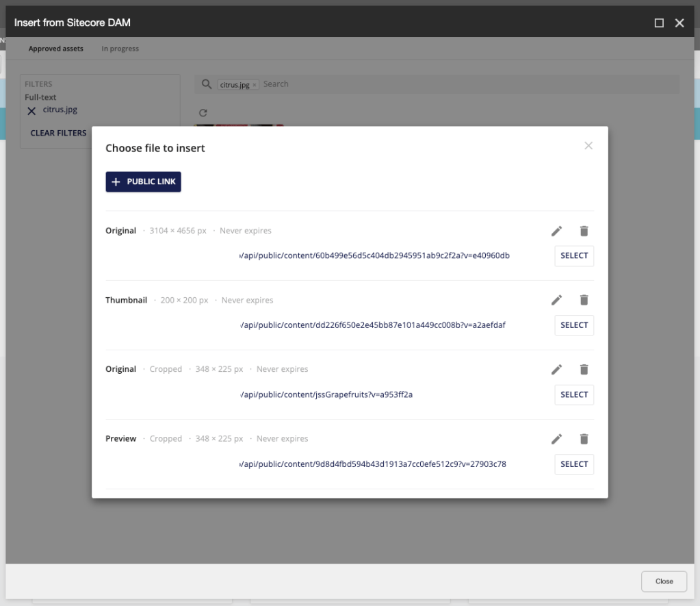Switch to the In progress tab
The width and height of the screenshot is (700, 606).
(120, 49)
